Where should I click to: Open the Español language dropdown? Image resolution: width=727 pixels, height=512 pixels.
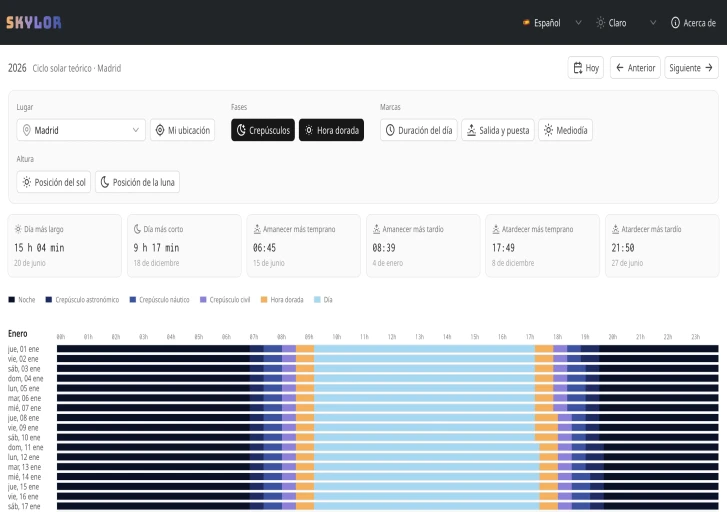click(552, 23)
